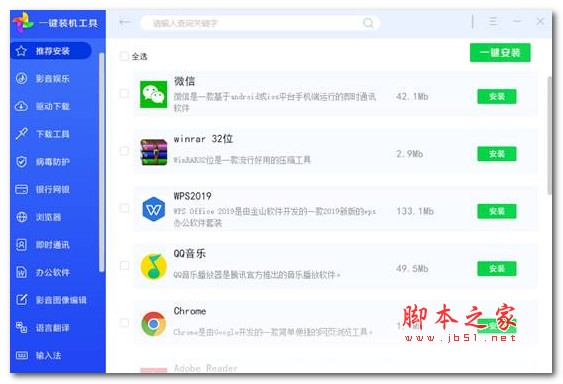
Task: Check the 微信 row checkbox
Action: click(124, 93)
